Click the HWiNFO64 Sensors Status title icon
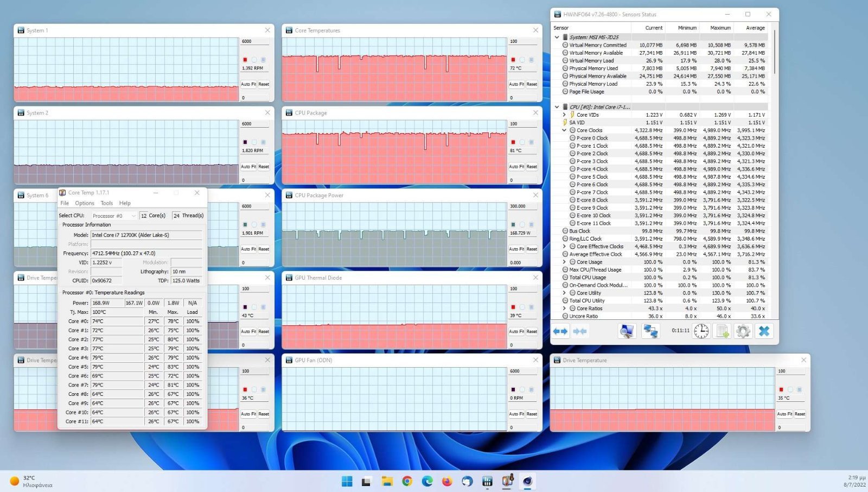Viewport: 868px width, 492px height. click(557, 15)
